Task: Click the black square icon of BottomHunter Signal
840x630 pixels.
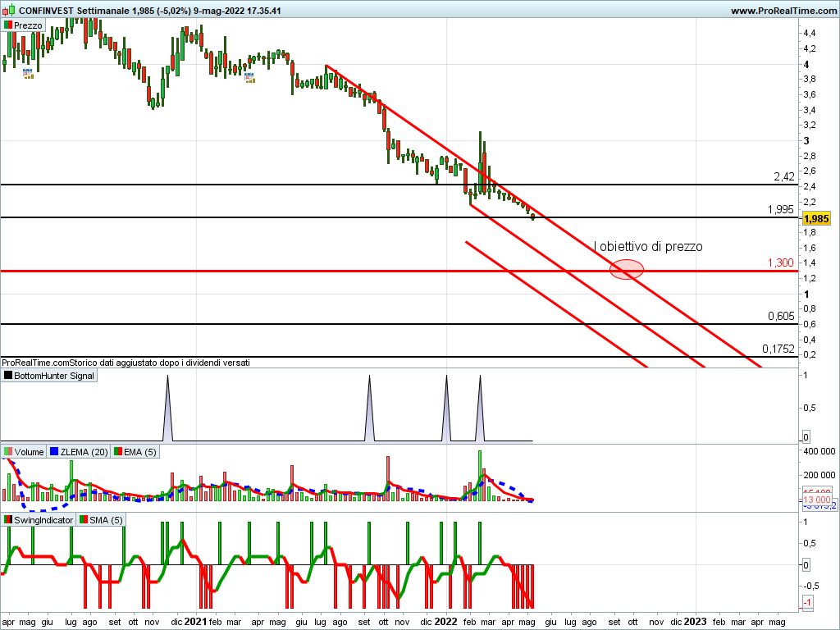Action: click(x=9, y=376)
